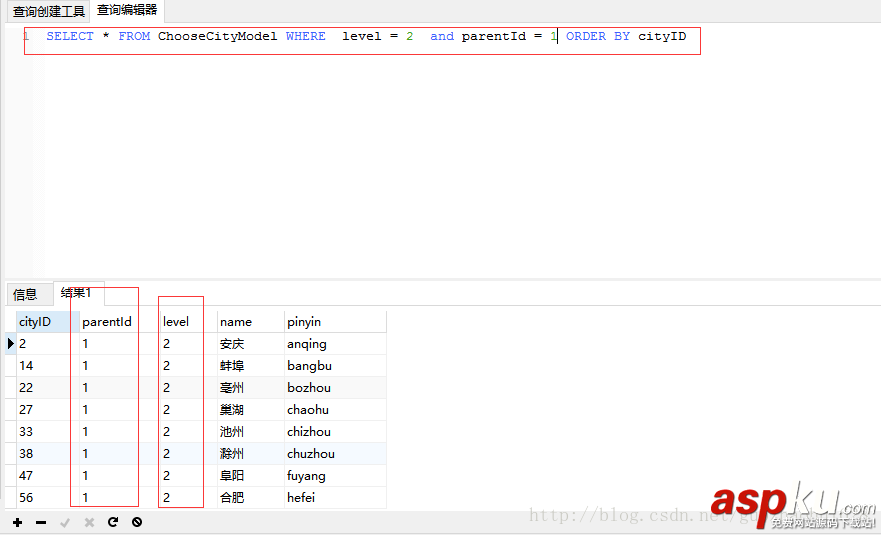
Task: Select pinyin cell hefei
Action: point(335,497)
